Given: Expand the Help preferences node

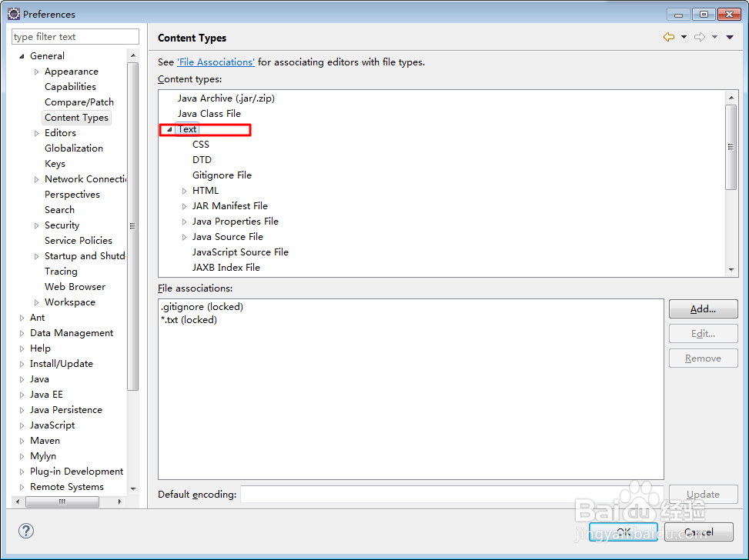Looking at the screenshot, I should click(22, 348).
